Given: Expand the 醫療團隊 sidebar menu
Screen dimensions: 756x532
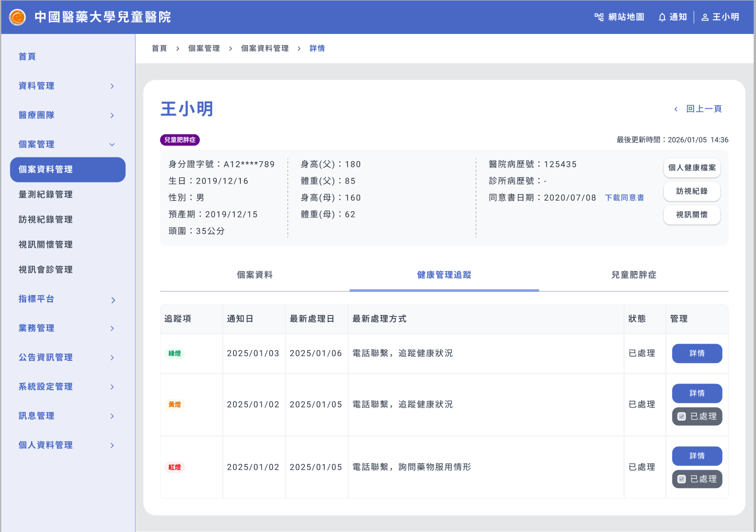Looking at the screenshot, I should tap(112, 116).
